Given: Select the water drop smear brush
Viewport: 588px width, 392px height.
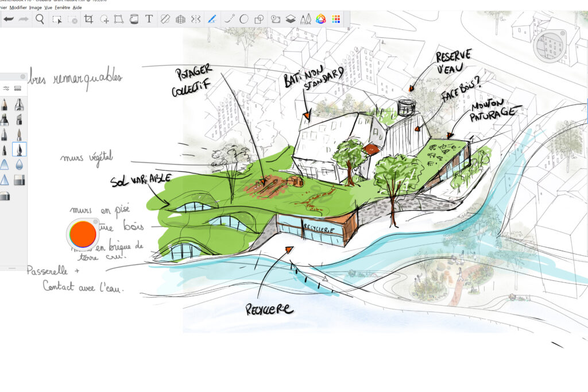Looking at the screenshot, I should (x=19, y=164).
